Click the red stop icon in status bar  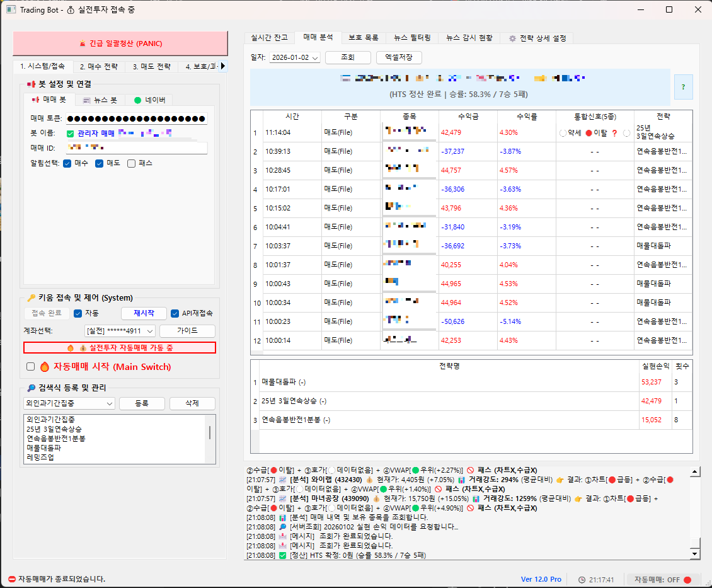12,579
